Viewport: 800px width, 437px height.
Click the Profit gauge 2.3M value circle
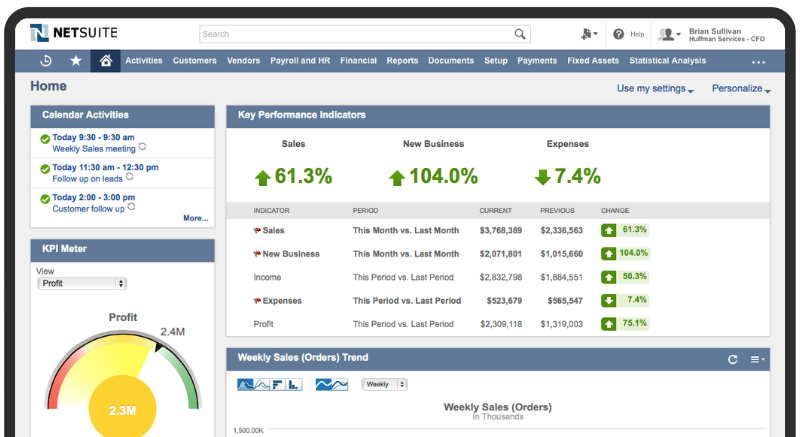point(122,410)
